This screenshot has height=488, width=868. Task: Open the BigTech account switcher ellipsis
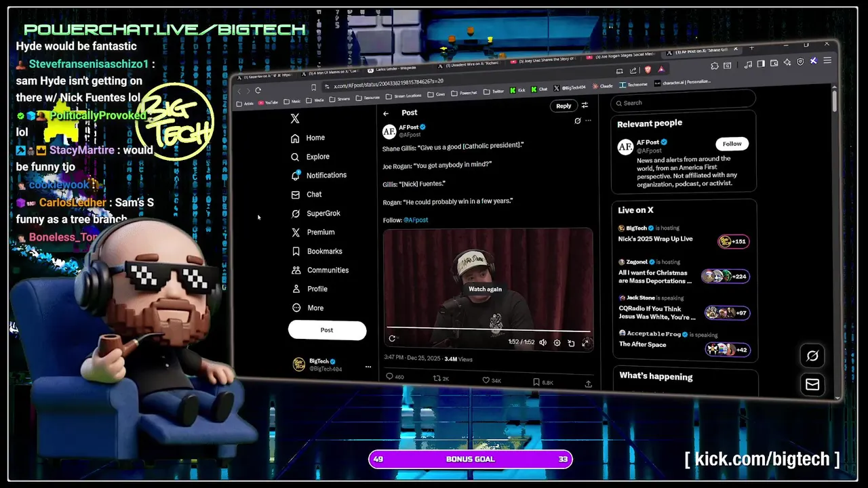coord(368,367)
